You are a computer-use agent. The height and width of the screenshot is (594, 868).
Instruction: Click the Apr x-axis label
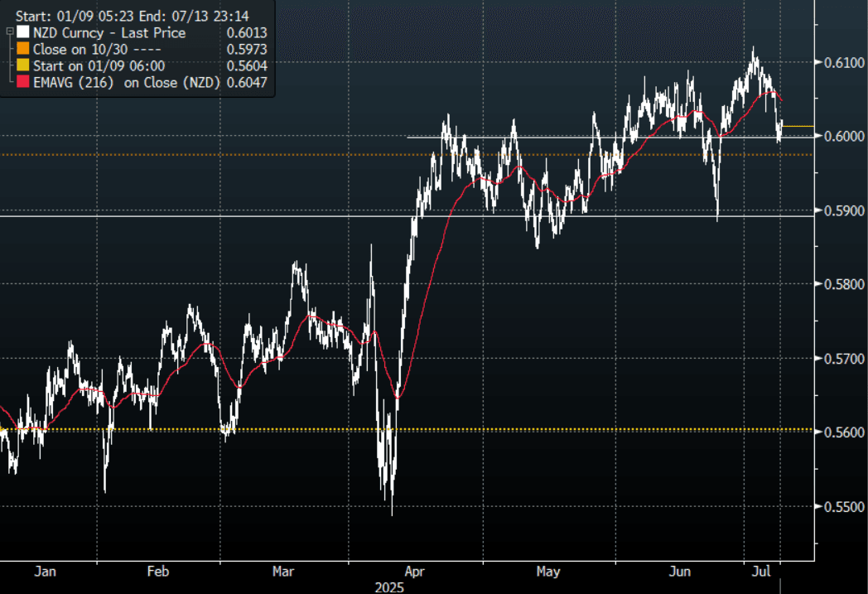pos(414,571)
